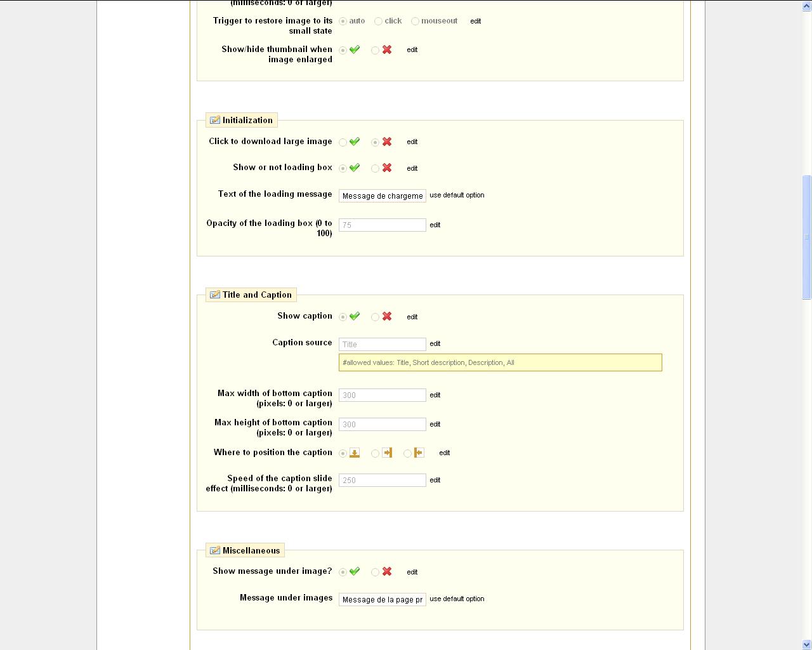Select yes radio for Show/hide thumbnail
The height and width of the screenshot is (650, 812).
[343, 50]
